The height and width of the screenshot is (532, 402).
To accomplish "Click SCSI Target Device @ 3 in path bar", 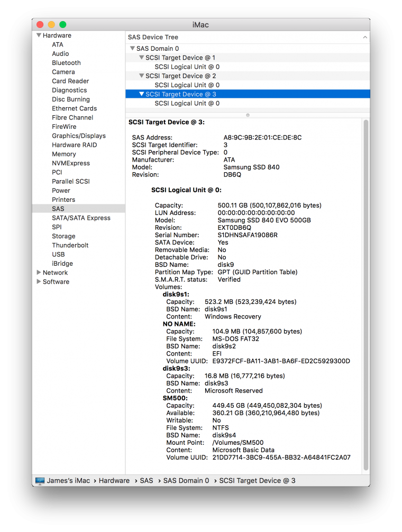I will (x=257, y=481).
